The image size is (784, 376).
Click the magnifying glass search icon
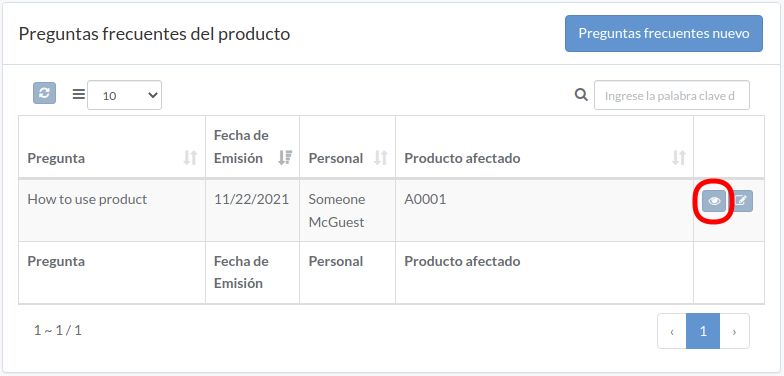click(x=581, y=94)
